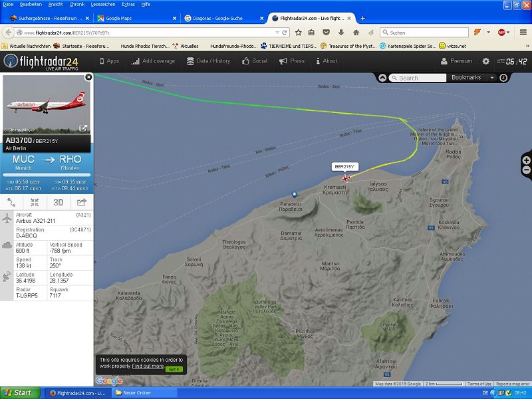532x399 pixels.
Task: Switch to Neuer Ordner taskbar window
Action: tap(145, 393)
